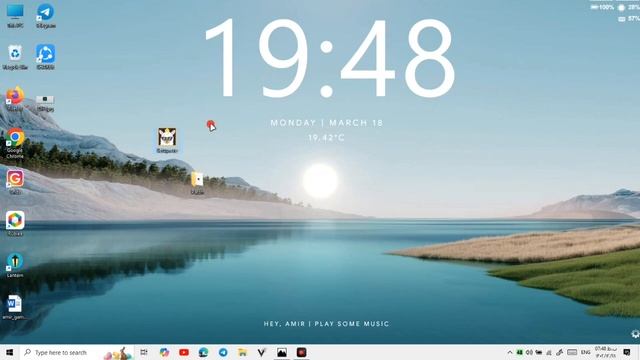The width and height of the screenshot is (640, 360).
Task: Select the cat-with-sunglasses desktop icon
Action: (x=167, y=140)
